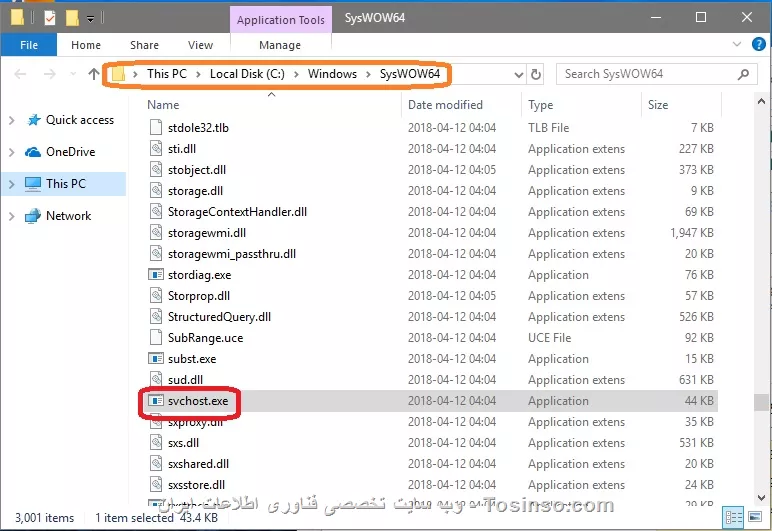Image resolution: width=772 pixels, height=531 pixels.
Task: Click the UCE File type cell
Action: (549, 338)
